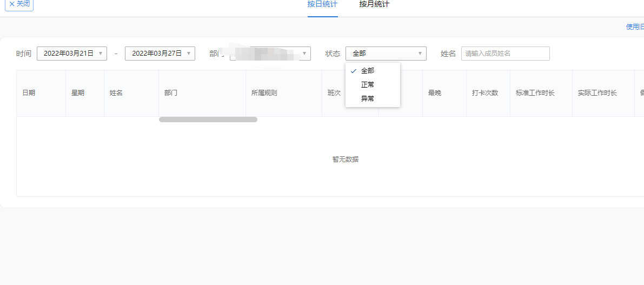Collapse the 状态 dropdown showing 全部
644x285 pixels.
[x=386, y=54]
